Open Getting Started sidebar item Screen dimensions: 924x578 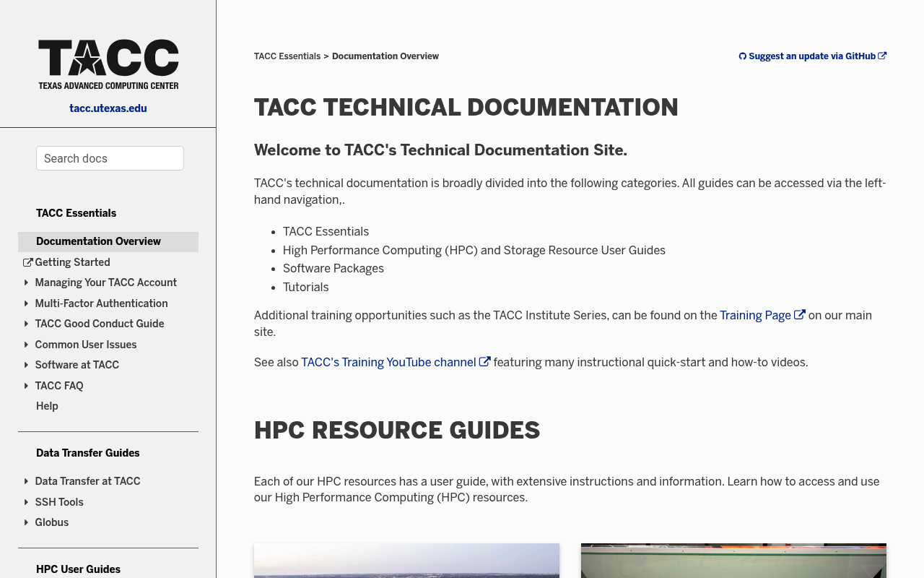click(x=72, y=262)
